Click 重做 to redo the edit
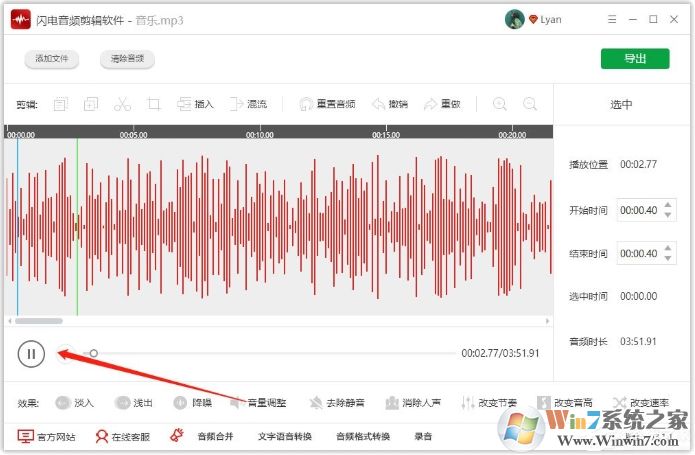 coord(442,105)
